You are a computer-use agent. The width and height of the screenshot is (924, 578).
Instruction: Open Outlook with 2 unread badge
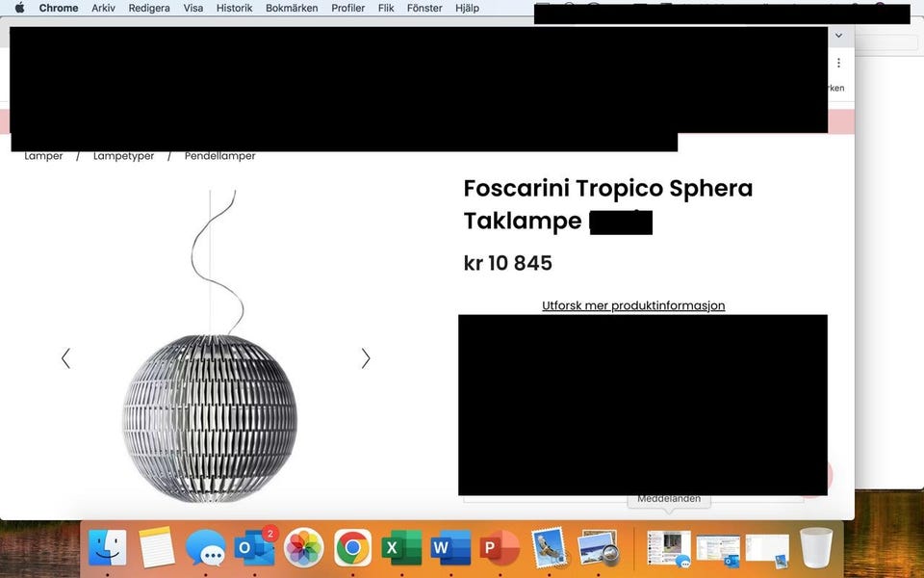pyautogui.click(x=254, y=548)
